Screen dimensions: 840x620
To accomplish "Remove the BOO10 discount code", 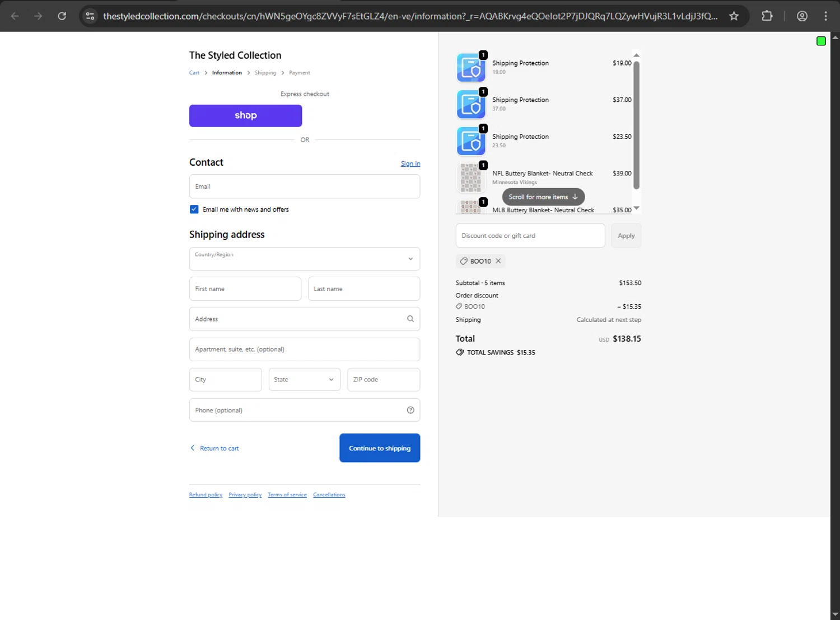I will tap(498, 261).
